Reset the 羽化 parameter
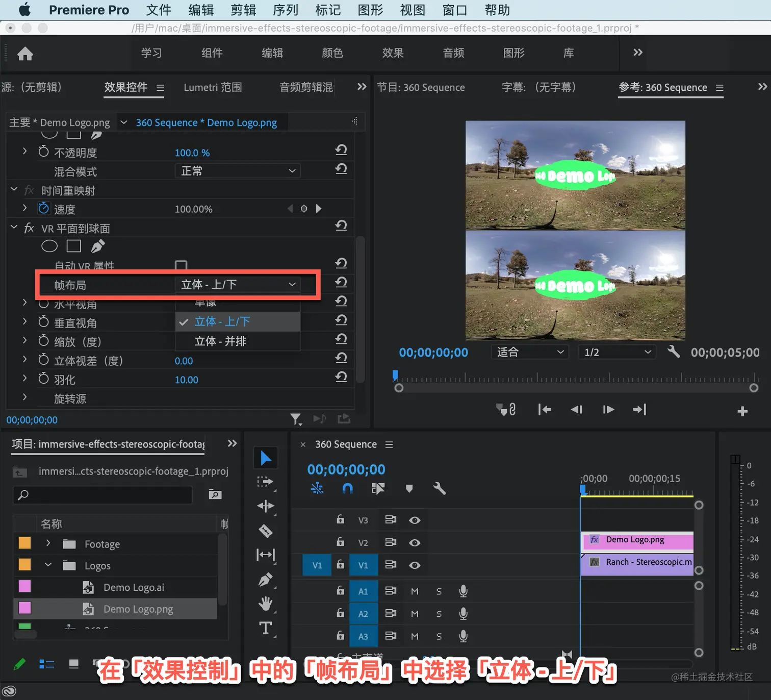771x700 pixels. (341, 377)
